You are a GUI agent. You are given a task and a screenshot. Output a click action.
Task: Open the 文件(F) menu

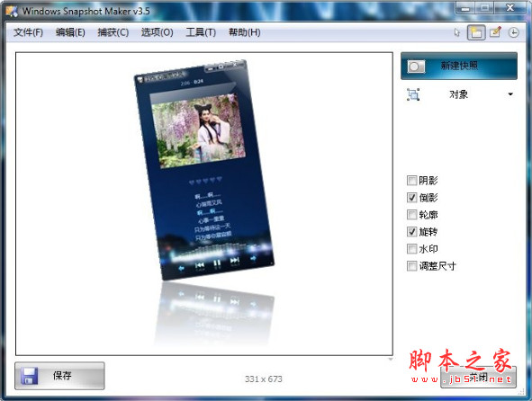[28, 32]
